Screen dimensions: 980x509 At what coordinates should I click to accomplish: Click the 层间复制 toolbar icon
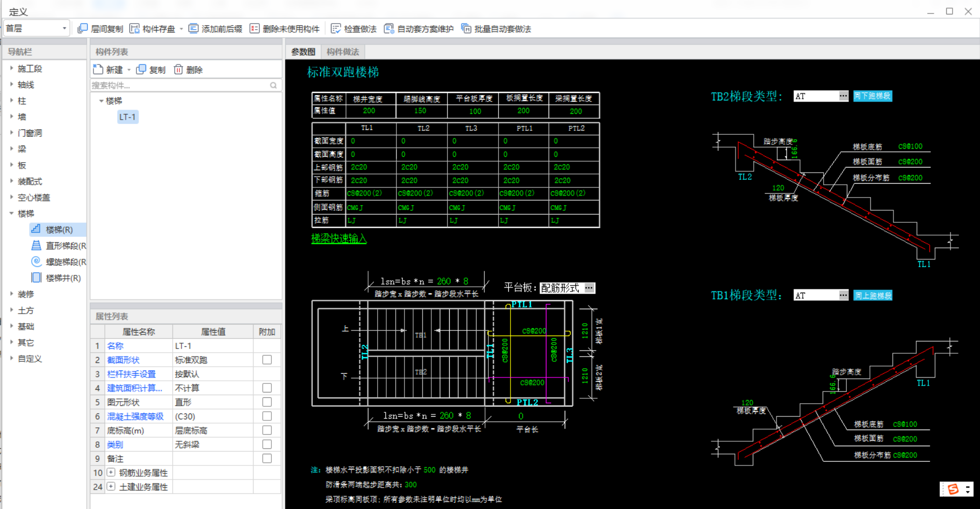pyautogui.click(x=82, y=28)
